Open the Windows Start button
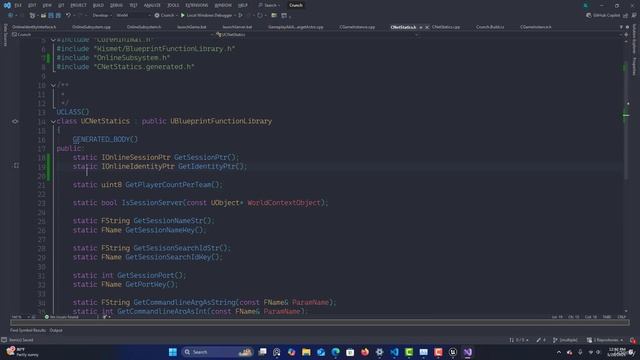The height and width of the screenshot is (360, 640). (x=173, y=352)
